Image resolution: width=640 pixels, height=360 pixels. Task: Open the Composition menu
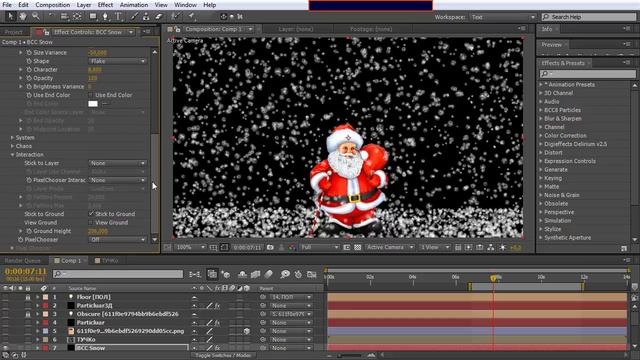click(x=53, y=5)
